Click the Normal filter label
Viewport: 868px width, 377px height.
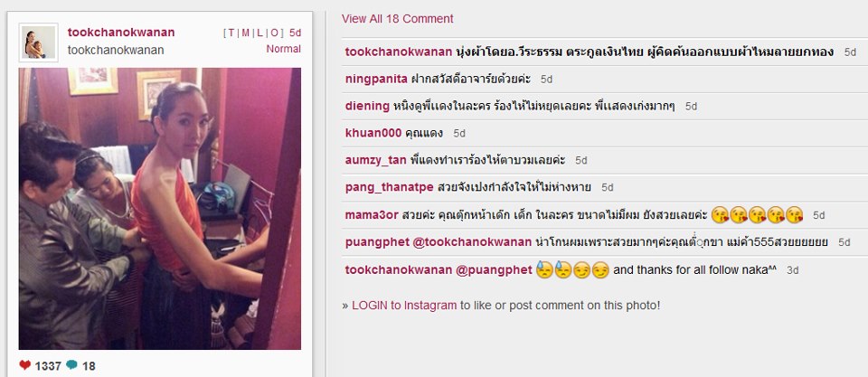pos(283,49)
